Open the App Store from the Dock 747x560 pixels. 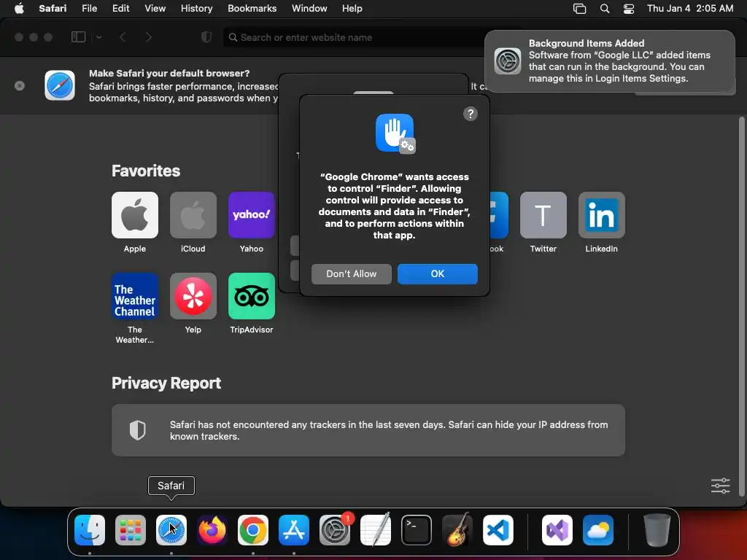point(294,530)
